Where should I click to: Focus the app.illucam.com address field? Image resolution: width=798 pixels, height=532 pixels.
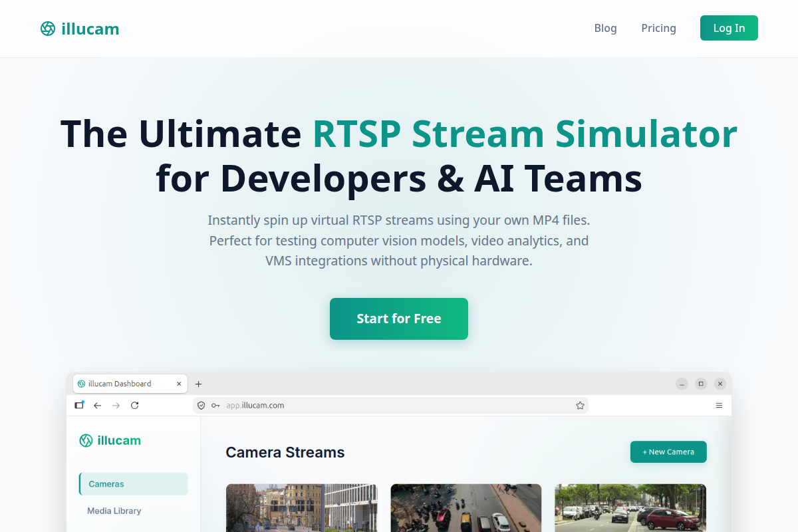391,405
